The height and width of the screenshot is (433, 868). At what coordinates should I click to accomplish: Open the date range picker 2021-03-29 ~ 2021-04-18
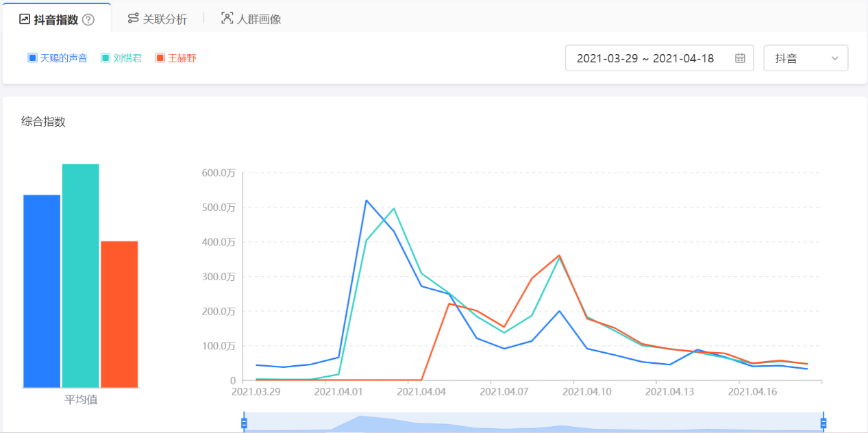pos(645,58)
